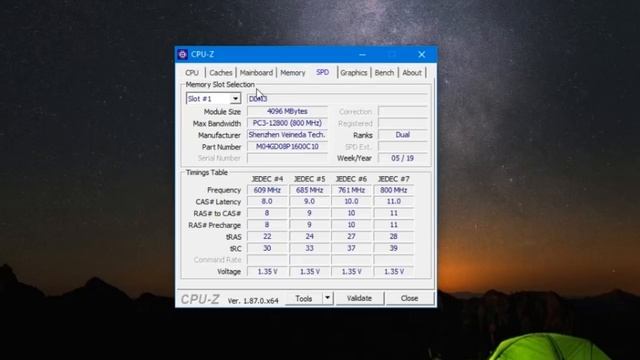Image resolution: width=640 pixels, height=360 pixels.
Task: Click tRC value 30
Action: [267, 248]
